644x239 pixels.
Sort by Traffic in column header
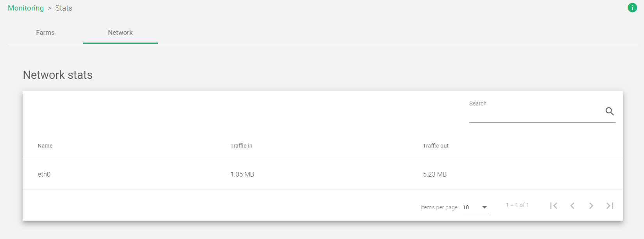pos(241,146)
